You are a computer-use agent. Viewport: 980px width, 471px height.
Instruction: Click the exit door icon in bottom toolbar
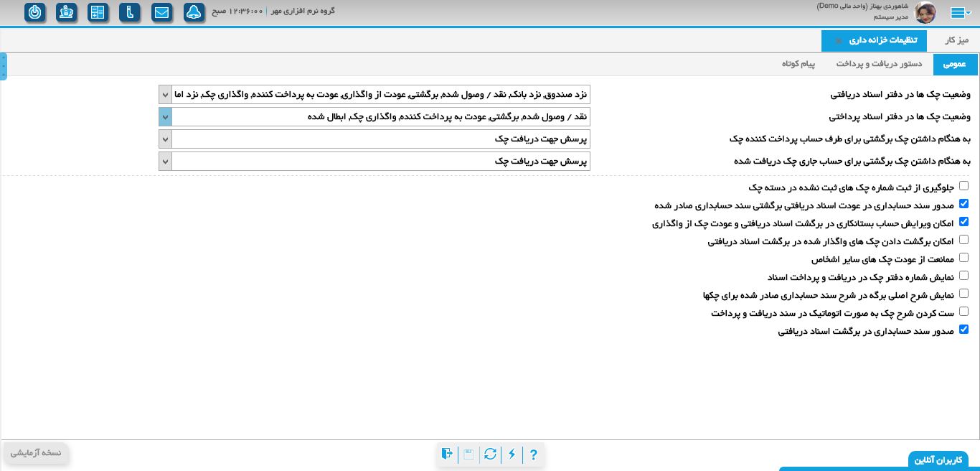coord(448,454)
